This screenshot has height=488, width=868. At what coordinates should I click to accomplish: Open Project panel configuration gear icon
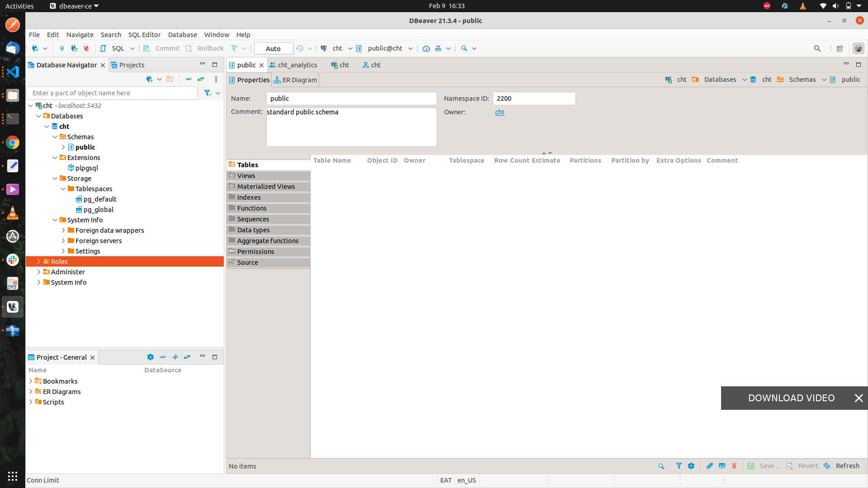point(151,357)
